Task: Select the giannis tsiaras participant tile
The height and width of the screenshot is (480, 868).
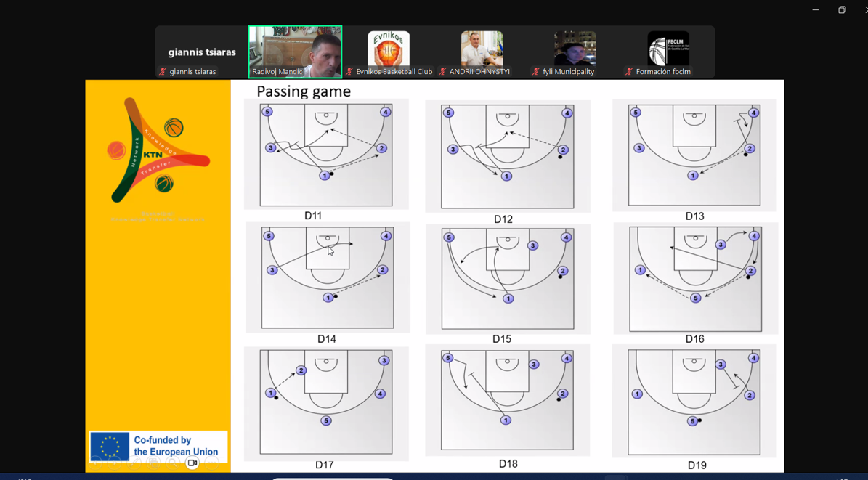Action: 201,52
